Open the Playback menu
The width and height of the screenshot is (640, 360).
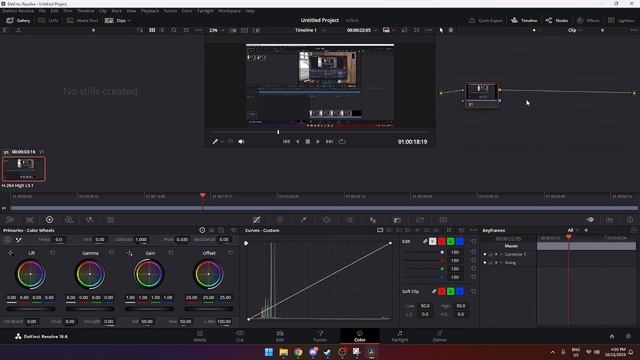point(150,11)
